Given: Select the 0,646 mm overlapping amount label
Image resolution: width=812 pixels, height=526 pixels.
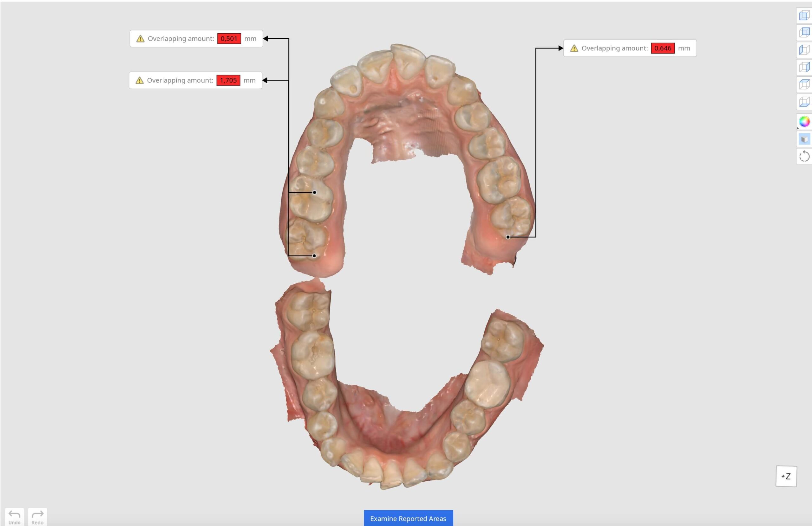Looking at the screenshot, I should coord(630,48).
